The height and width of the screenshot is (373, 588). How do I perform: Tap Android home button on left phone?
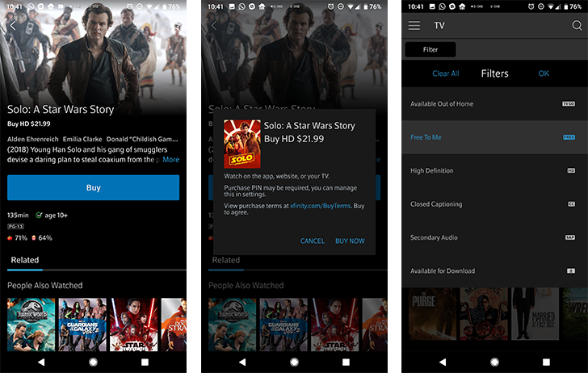(x=93, y=362)
